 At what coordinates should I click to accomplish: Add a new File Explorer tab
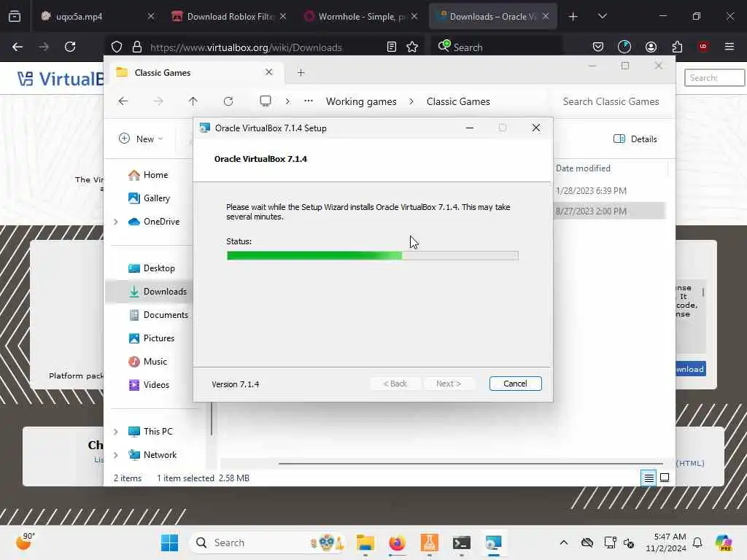[x=301, y=72]
